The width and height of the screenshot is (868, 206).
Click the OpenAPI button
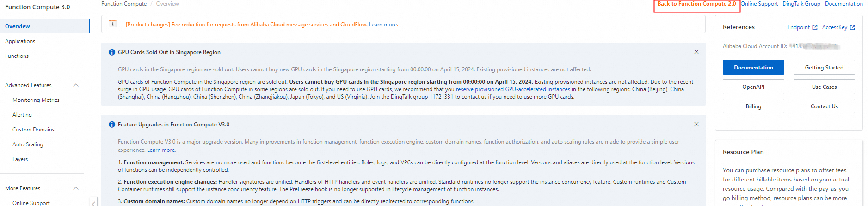[753, 87]
